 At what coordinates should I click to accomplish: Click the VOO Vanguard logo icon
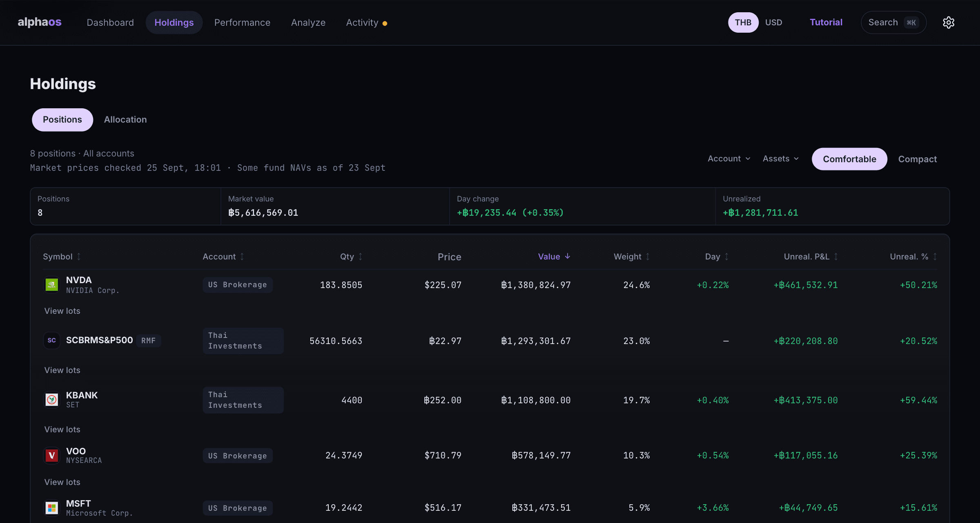pyautogui.click(x=52, y=455)
